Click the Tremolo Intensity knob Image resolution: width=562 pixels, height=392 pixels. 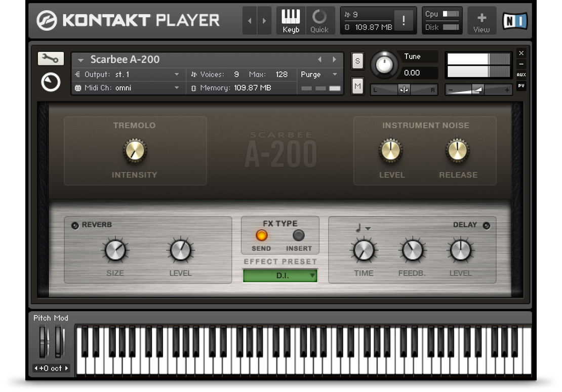pyautogui.click(x=134, y=151)
